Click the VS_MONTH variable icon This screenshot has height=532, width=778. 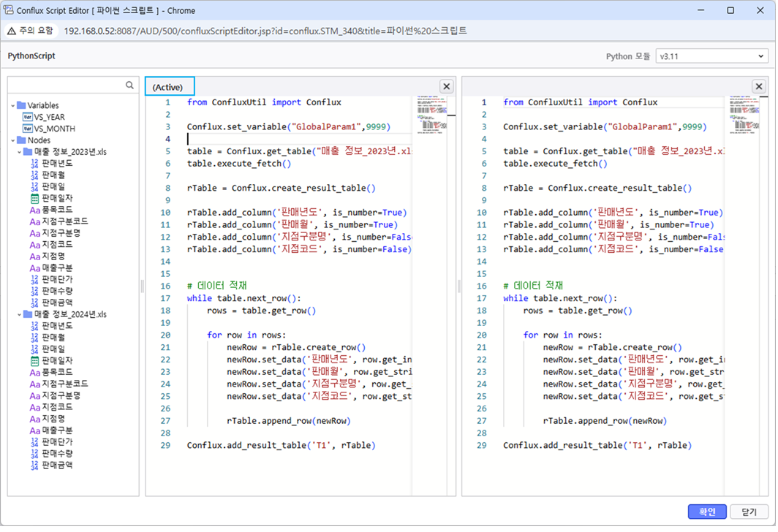click(x=28, y=129)
